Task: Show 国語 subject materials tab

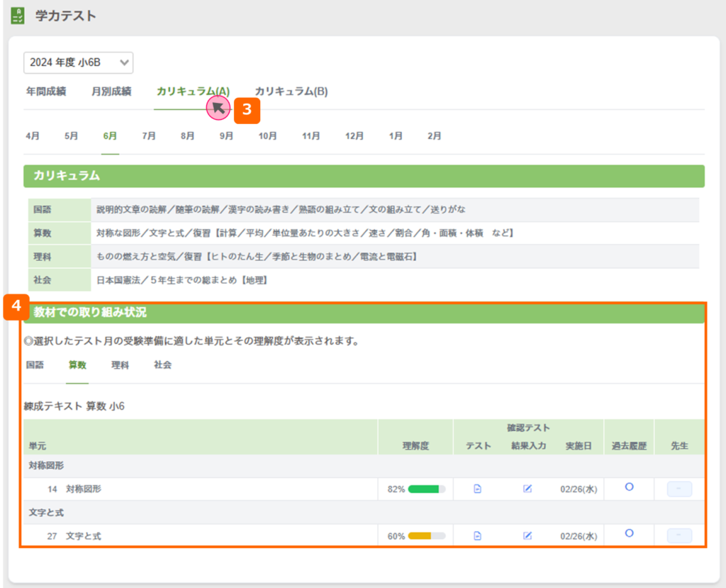Action: [35, 365]
